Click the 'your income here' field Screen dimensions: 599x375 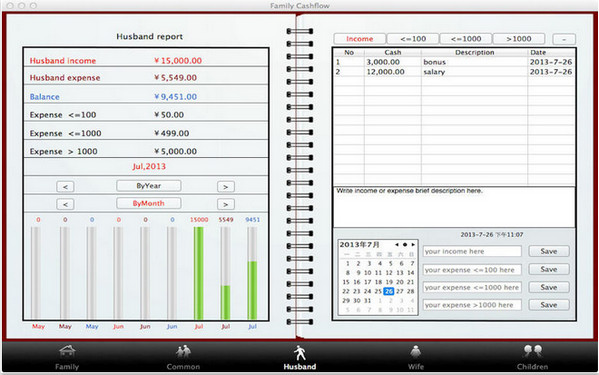pos(472,251)
